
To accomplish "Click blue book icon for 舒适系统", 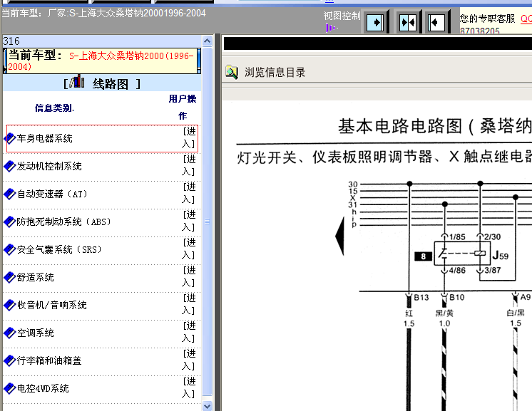I will point(9,277).
